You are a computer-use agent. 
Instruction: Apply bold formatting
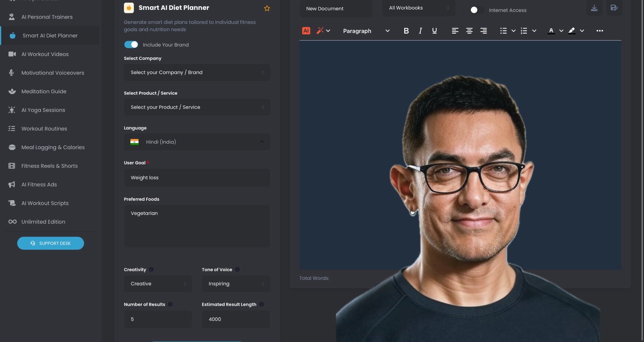point(406,31)
